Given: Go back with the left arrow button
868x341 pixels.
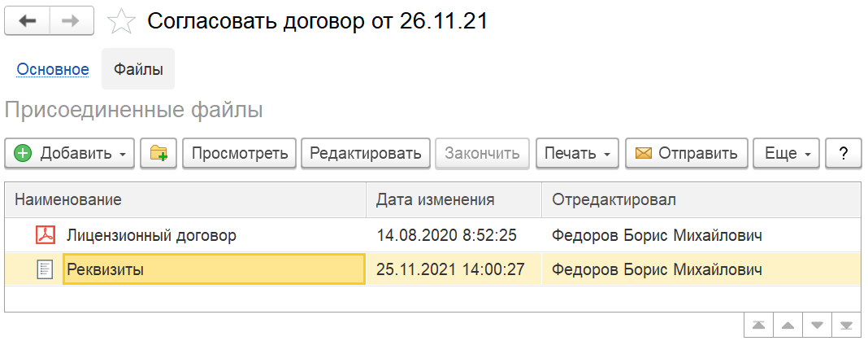Looking at the screenshot, I should click(x=28, y=22).
